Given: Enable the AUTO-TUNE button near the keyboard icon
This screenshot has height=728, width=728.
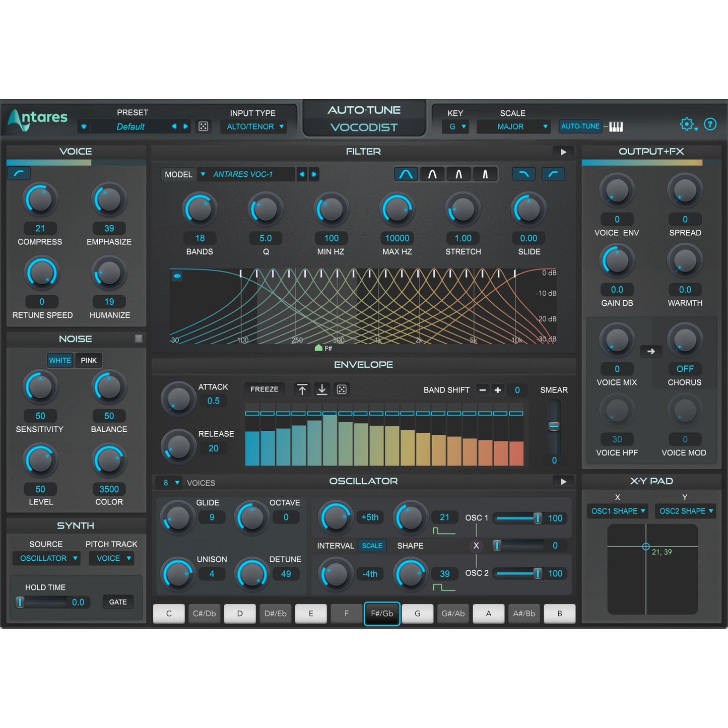Looking at the screenshot, I should point(580,126).
